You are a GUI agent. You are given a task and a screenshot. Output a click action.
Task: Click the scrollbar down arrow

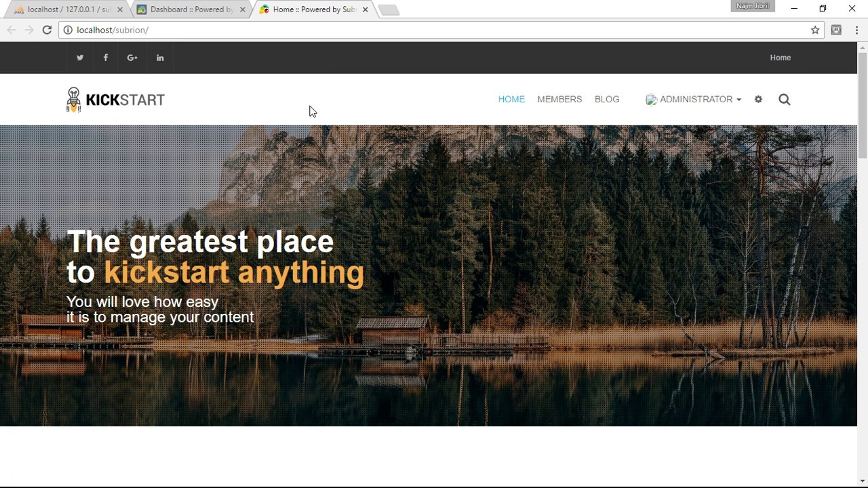[863, 482]
